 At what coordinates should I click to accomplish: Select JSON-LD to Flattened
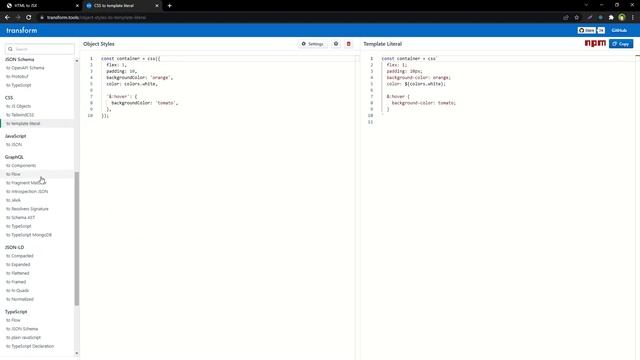pyautogui.click(x=18, y=273)
